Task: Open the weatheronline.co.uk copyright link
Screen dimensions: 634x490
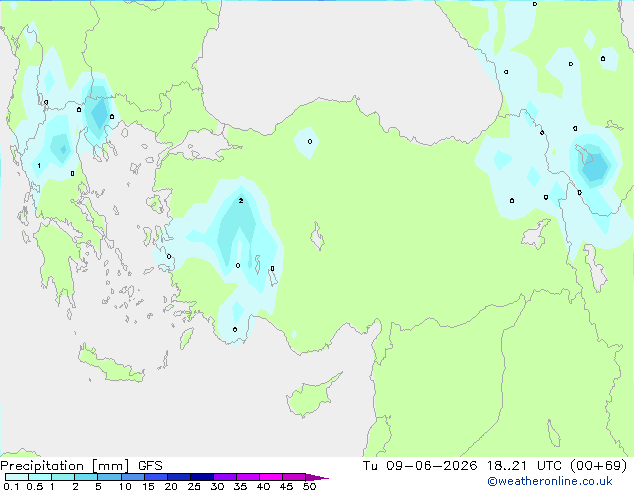Action: coord(550,481)
